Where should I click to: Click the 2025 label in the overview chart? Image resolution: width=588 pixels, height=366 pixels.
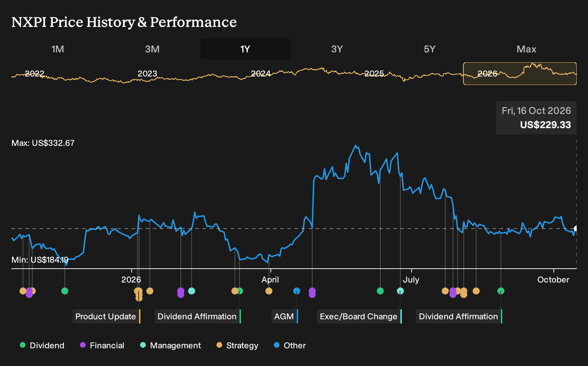pyautogui.click(x=374, y=74)
